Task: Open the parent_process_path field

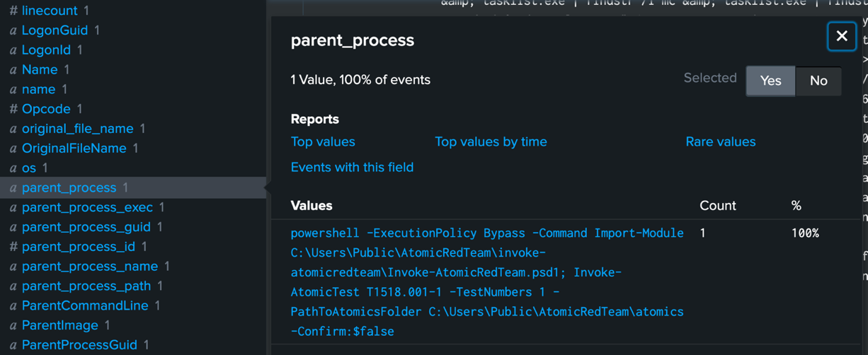Action: [86, 286]
